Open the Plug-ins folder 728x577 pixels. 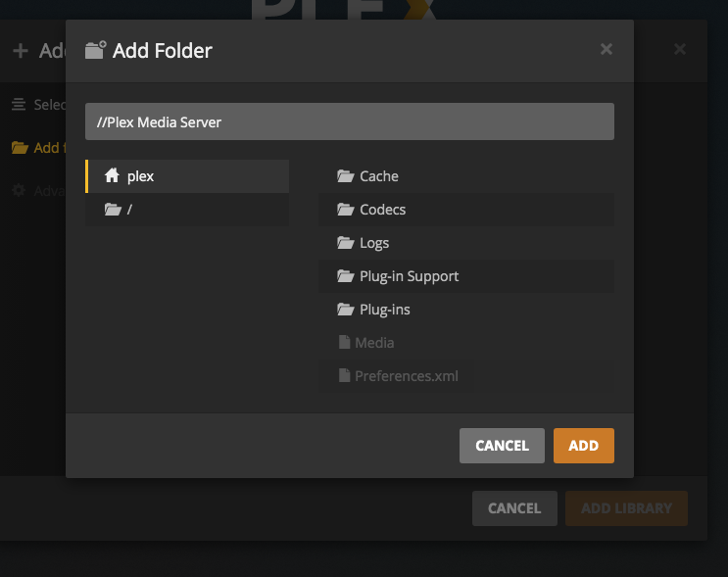(x=466, y=310)
